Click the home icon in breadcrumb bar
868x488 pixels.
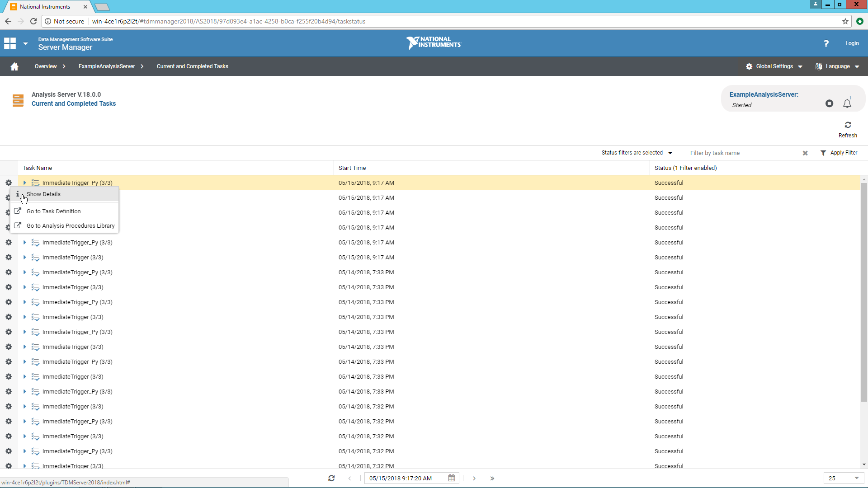pyautogui.click(x=14, y=66)
